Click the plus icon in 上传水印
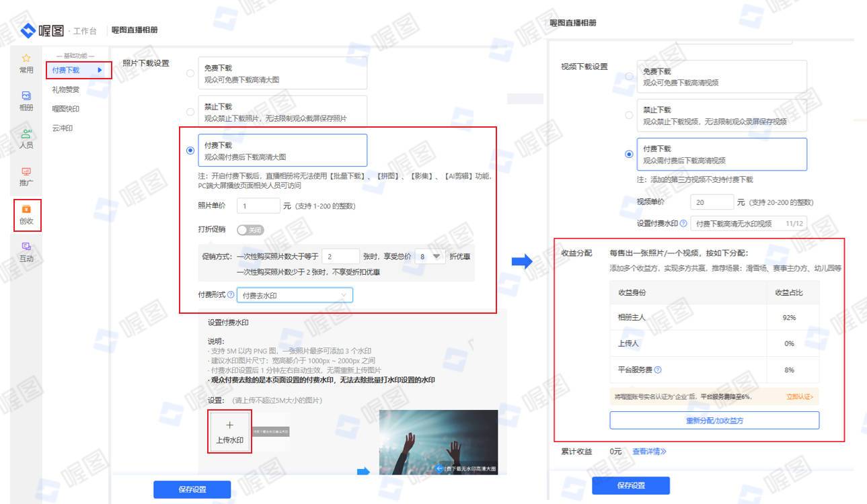The width and height of the screenshot is (867, 504). 229,425
